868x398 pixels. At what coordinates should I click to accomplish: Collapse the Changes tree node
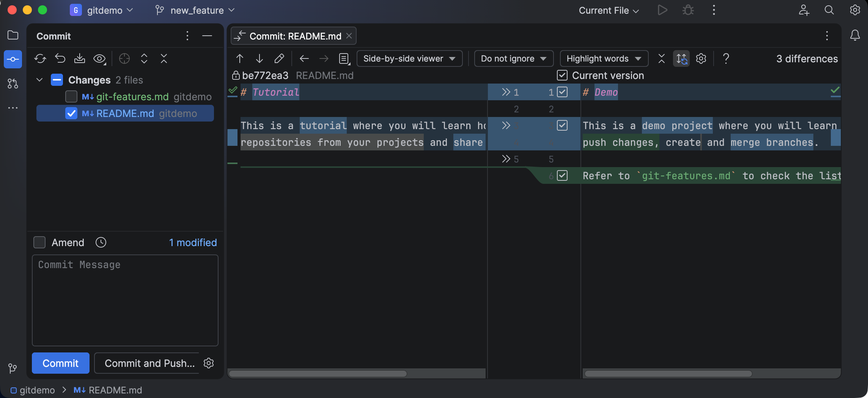pyautogui.click(x=39, y=80)
